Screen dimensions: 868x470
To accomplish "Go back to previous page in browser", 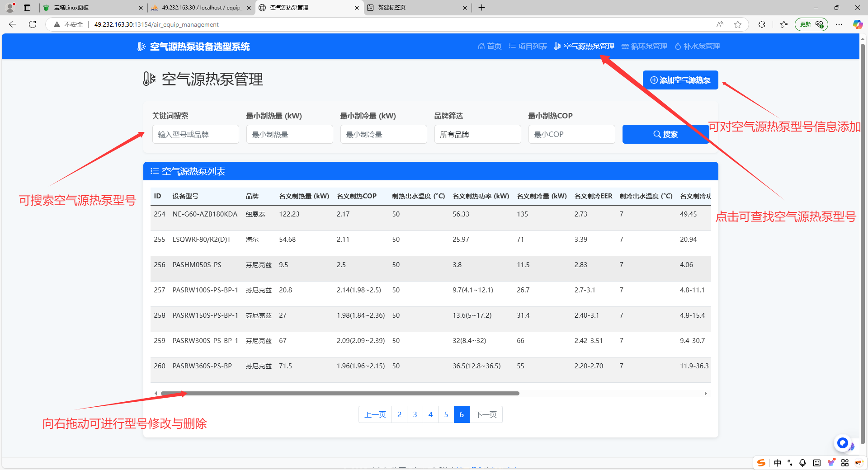I will coord(13,24).
